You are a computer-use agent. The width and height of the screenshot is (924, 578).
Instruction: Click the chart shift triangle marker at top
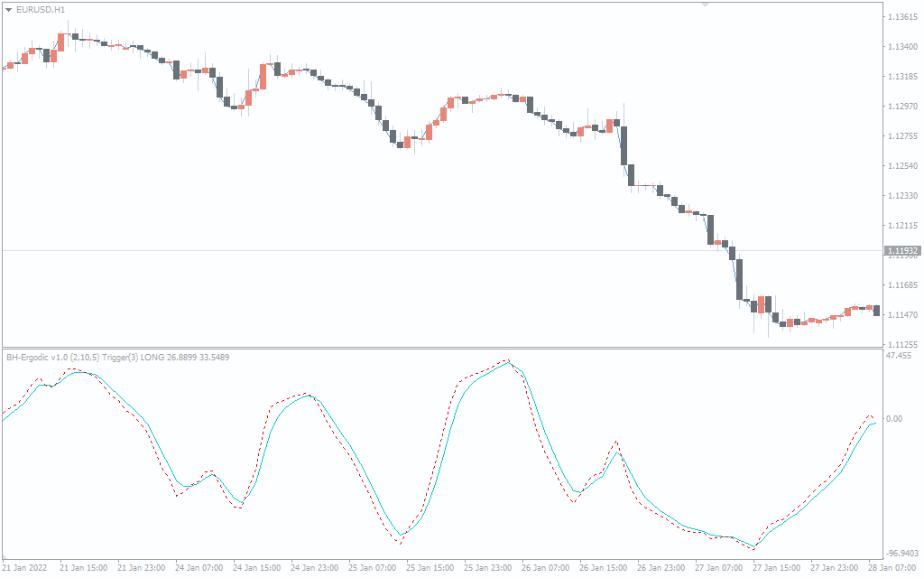point(705,5)
